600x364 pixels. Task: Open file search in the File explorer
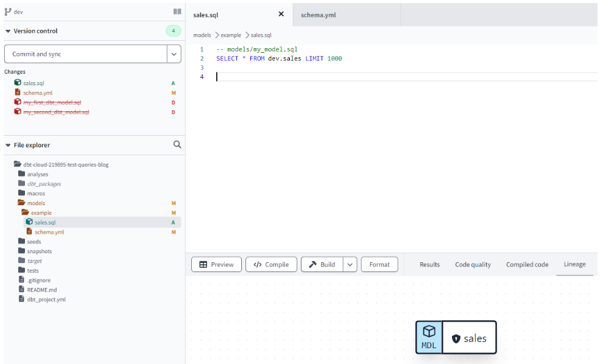(177, 144)
